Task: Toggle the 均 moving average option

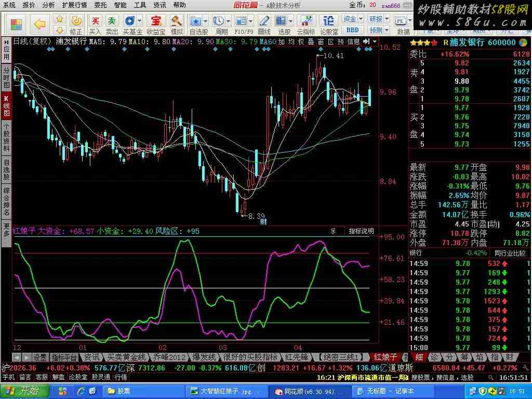Action: coord(291,42)
